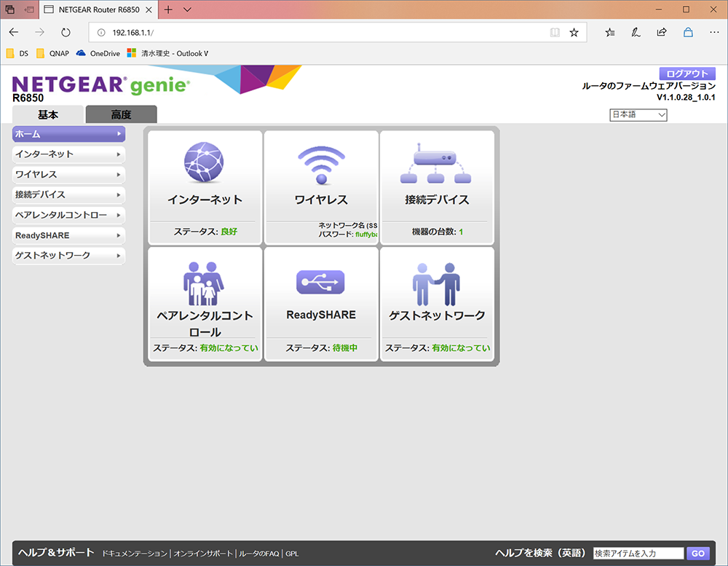Select the 基本 basic tab

[x=48, y=114]
